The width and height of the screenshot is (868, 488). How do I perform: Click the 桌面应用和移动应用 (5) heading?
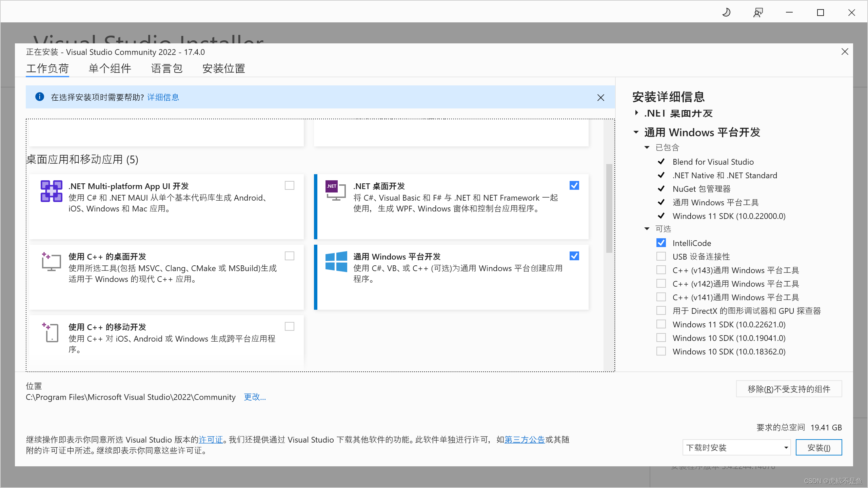coord(82,159)
